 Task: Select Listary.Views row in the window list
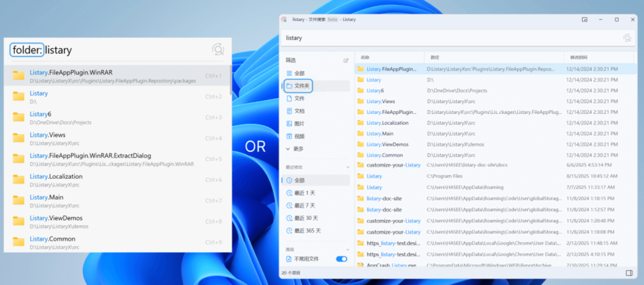496,101
